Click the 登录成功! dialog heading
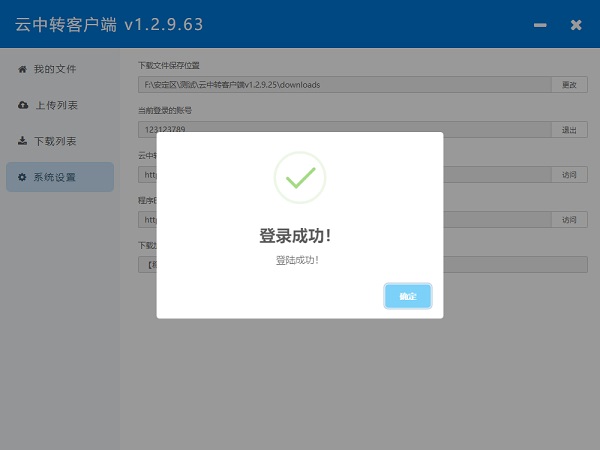This screenshot has width=600, height=450. tap(295, 236)
